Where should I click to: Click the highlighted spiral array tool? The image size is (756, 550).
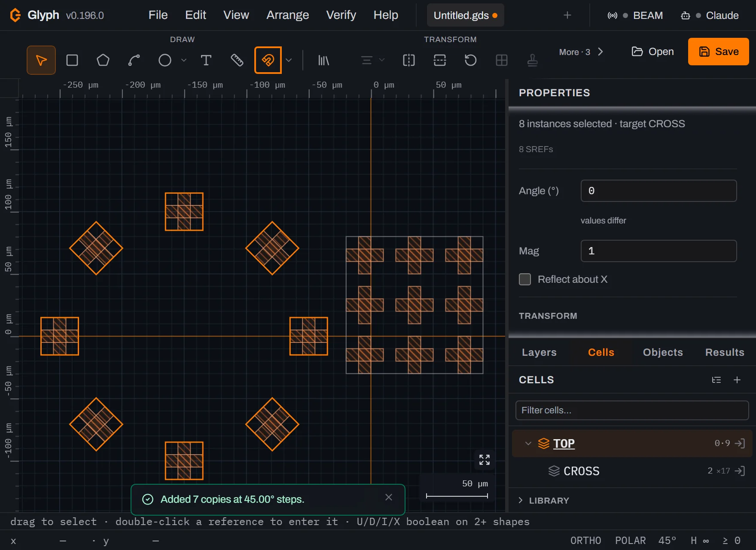268,60
